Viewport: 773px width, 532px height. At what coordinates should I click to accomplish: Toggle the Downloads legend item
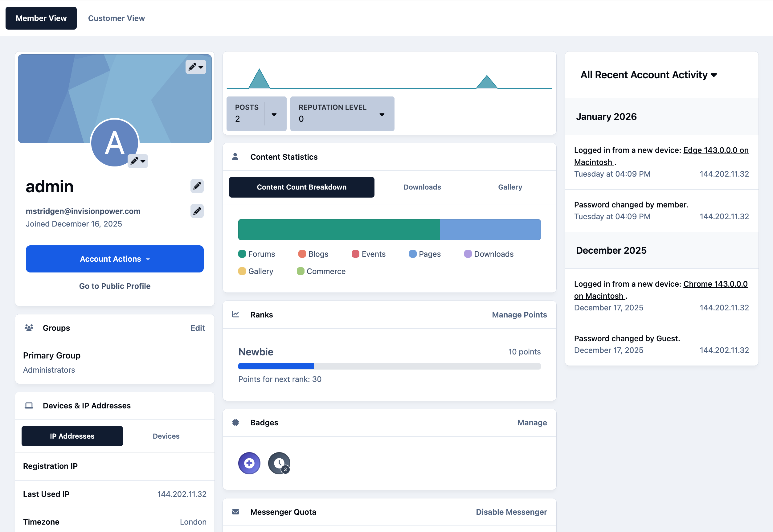(x=489, y=254)
